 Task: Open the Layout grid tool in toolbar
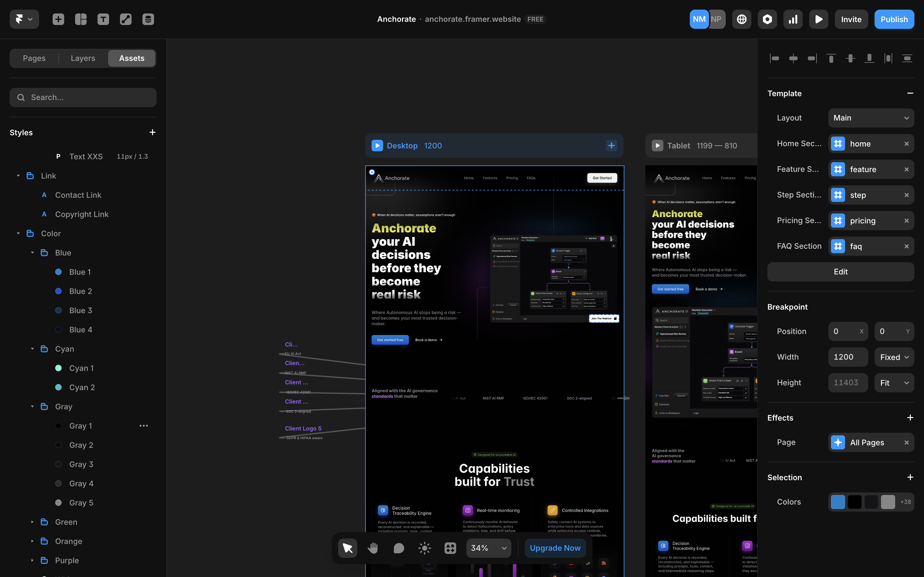point(81,19)
